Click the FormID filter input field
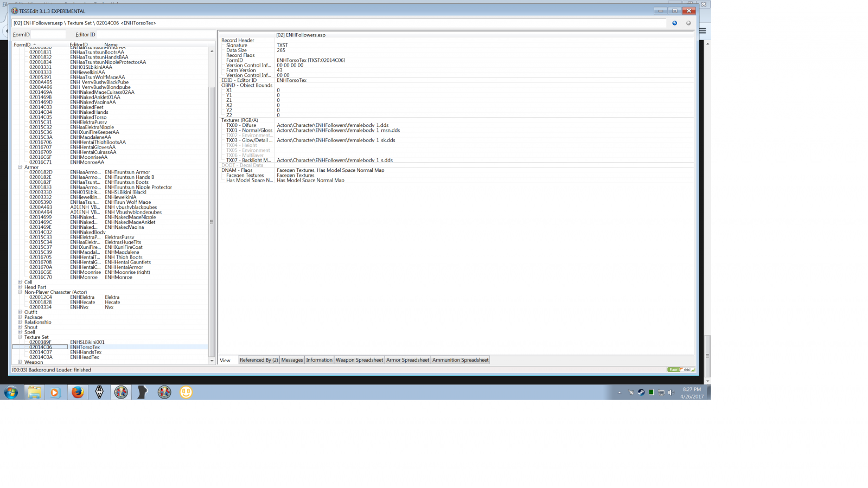 (48, 35)
